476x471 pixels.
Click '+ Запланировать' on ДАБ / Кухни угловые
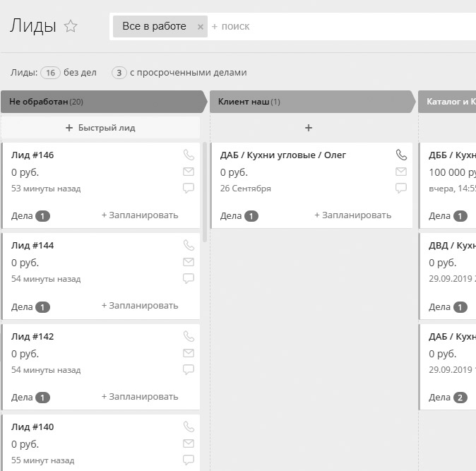coord(352,215)
